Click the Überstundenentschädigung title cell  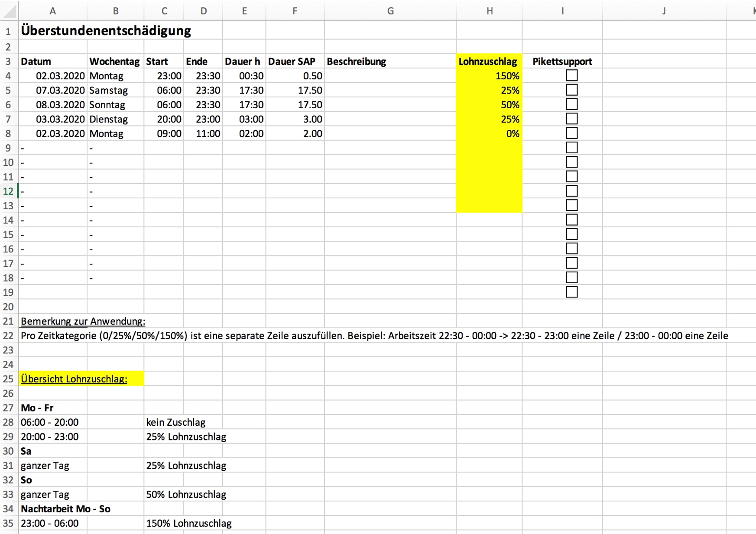coord(106,31)
